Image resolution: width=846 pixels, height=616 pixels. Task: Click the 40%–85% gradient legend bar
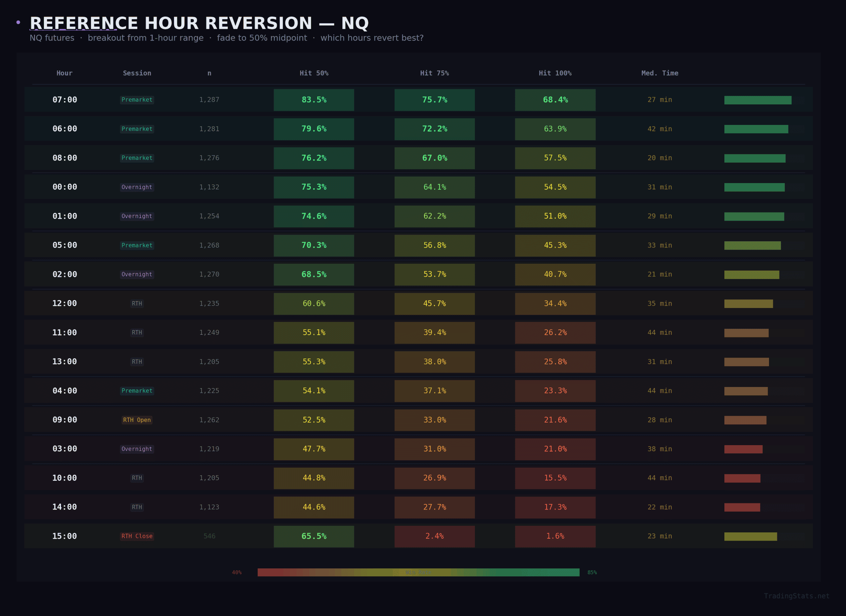point(418,572)
